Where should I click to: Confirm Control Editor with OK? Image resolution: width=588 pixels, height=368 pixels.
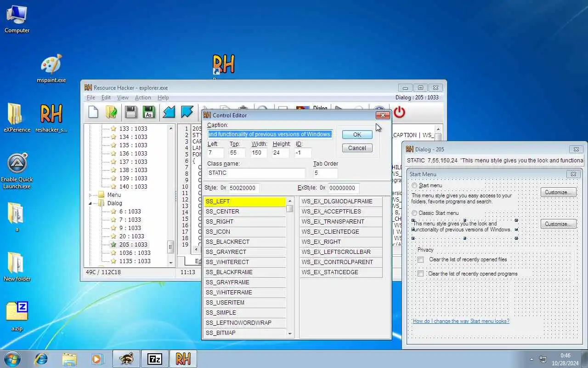point(357,135)
